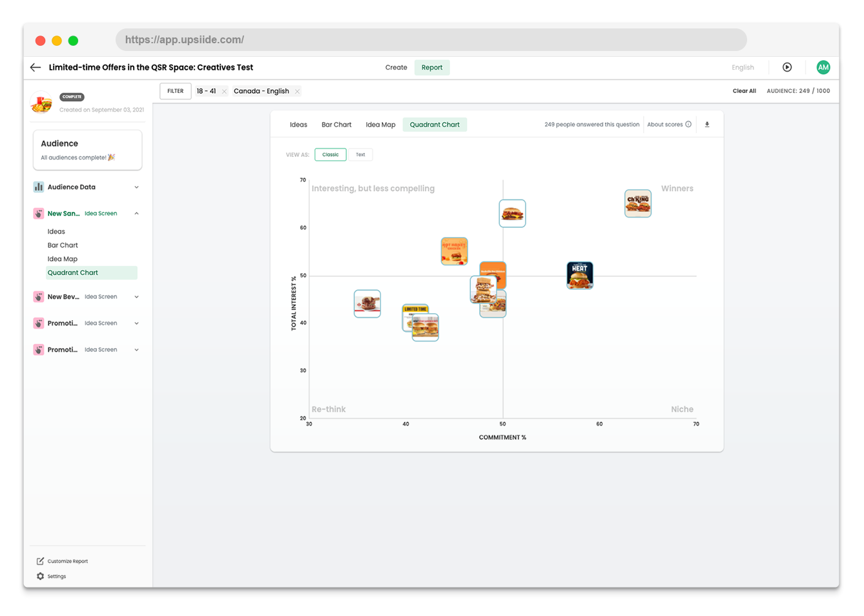
Task: Click the hand icon of the Promoti... row directly below New Bev...
Action: point(39,323)
